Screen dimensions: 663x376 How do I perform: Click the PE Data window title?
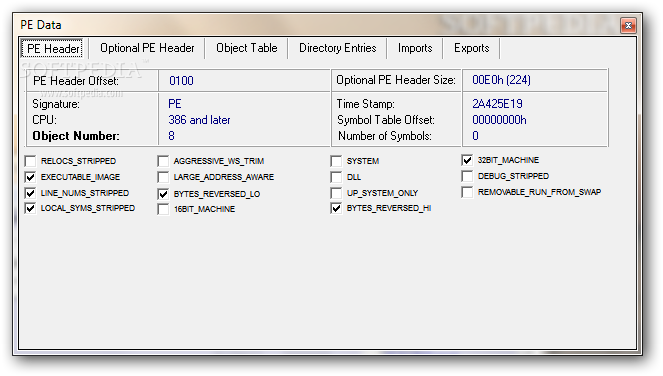41,25
